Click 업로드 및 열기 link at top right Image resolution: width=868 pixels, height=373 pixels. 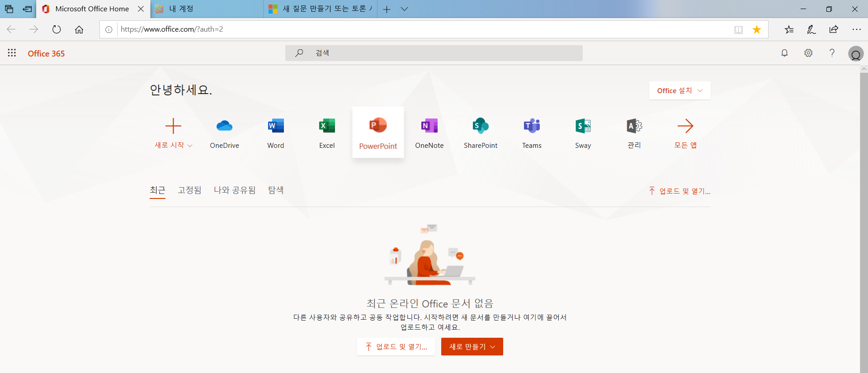point(679,191)
